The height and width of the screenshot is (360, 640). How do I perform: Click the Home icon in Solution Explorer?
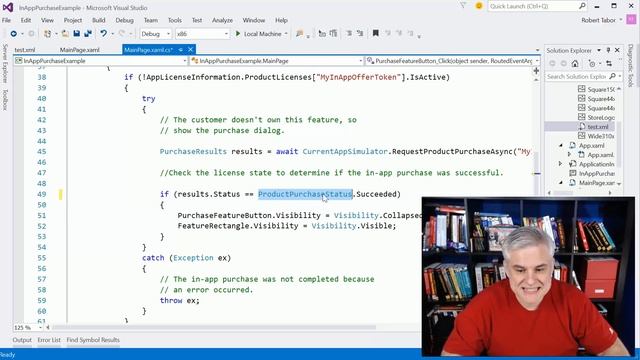[575, 63]
